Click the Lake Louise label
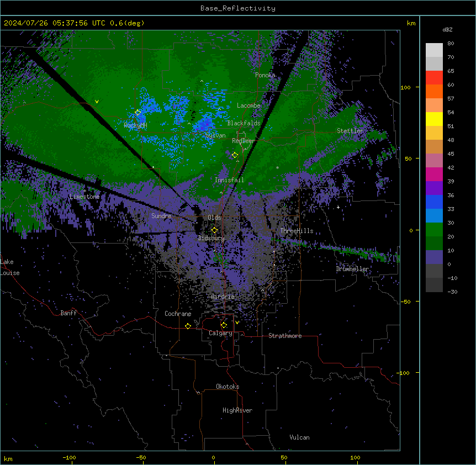The height and width of the screenshot is (465, 476). coord(10,267)
